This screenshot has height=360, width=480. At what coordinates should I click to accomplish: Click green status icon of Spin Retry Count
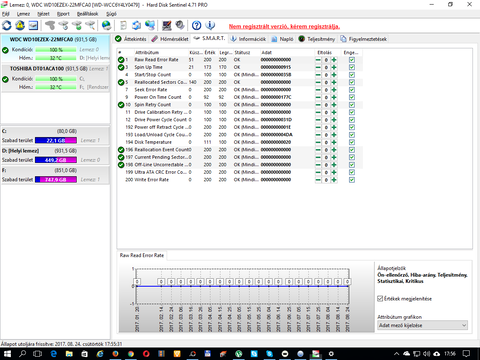coord(121,105)
